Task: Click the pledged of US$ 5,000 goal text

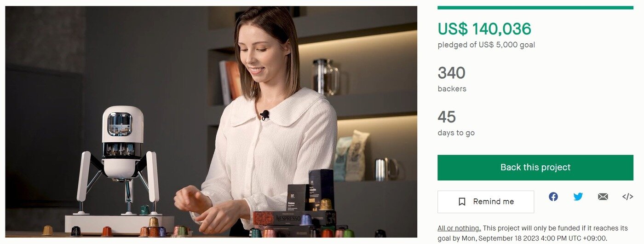Action: (486, 45)
